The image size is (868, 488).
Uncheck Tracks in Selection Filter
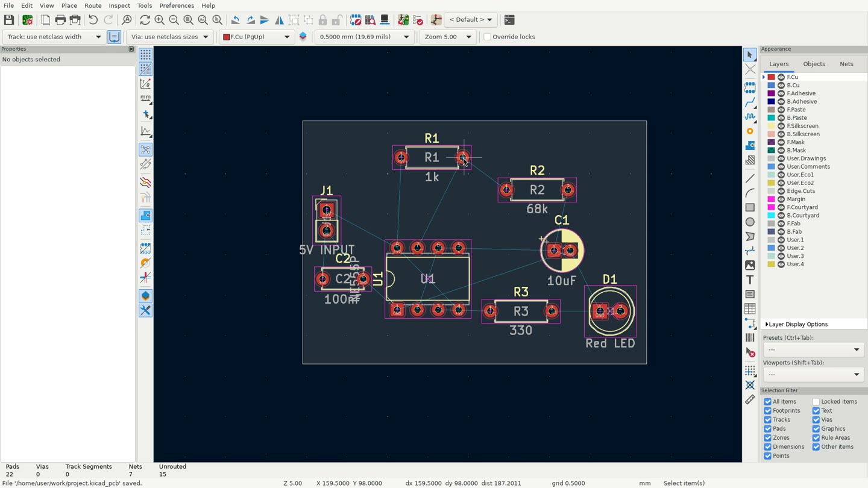click(x=767, y=420)
